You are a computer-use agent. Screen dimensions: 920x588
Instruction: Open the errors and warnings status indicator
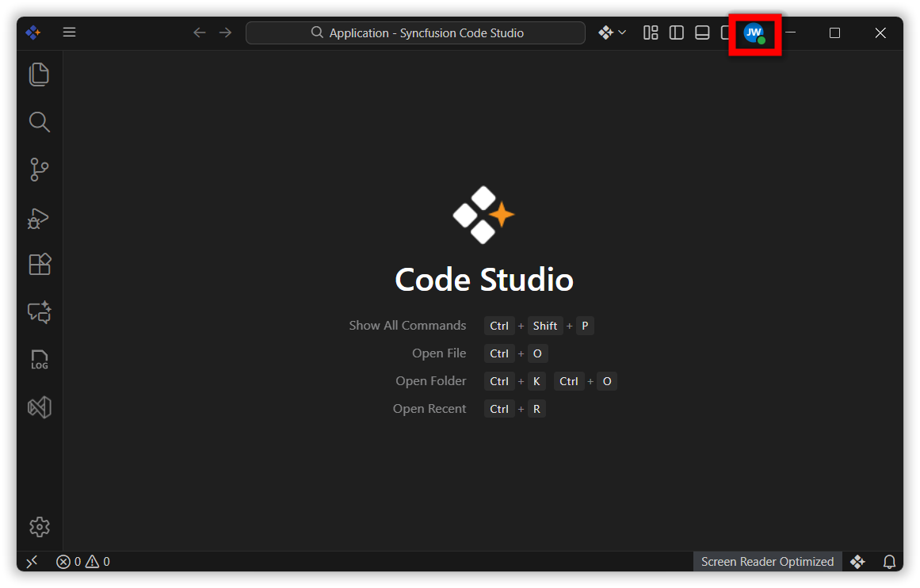tap(83, 562)
